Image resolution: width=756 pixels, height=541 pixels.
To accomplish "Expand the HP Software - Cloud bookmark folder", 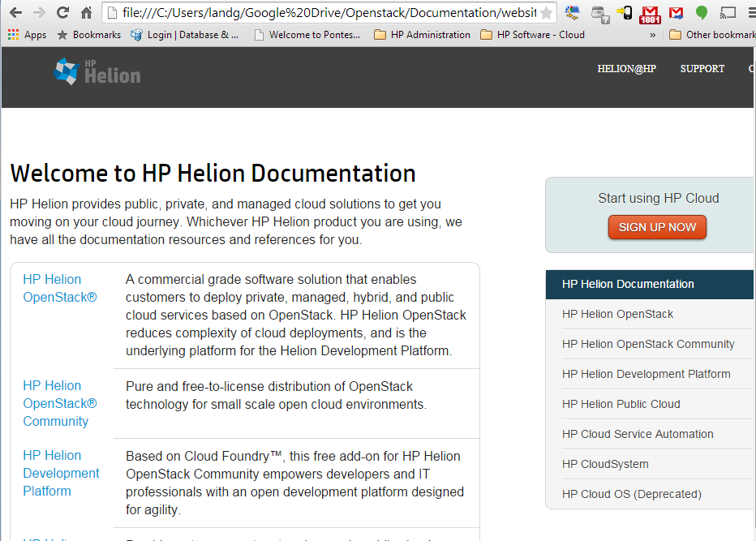I will point(532,35).
